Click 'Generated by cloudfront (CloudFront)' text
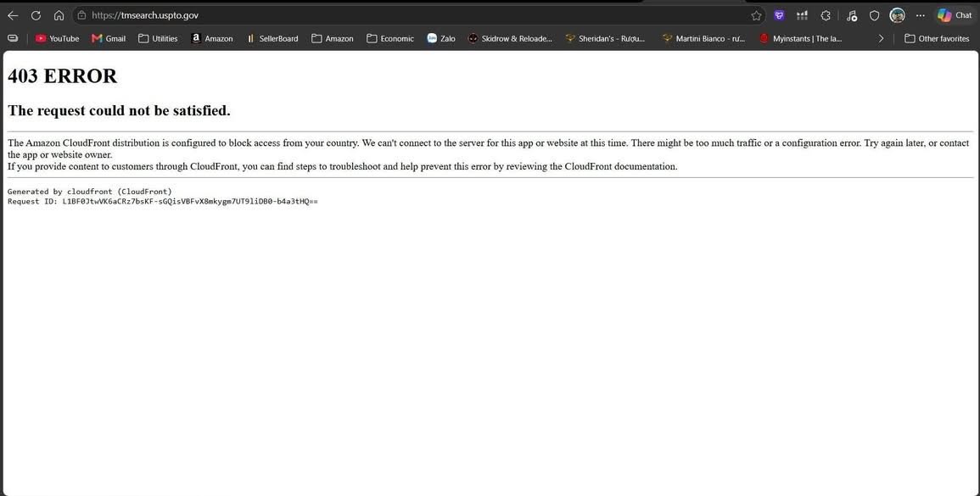This screenshot has height=496, width=980. 89,191
